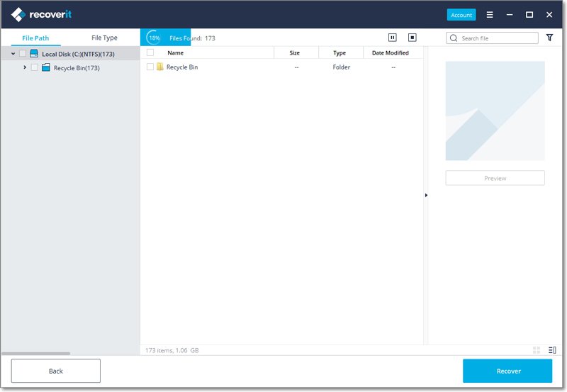Viewport: 567px width, 392px height.
Task: Expand the Recycle Bin(173) node
Action: 25,67
